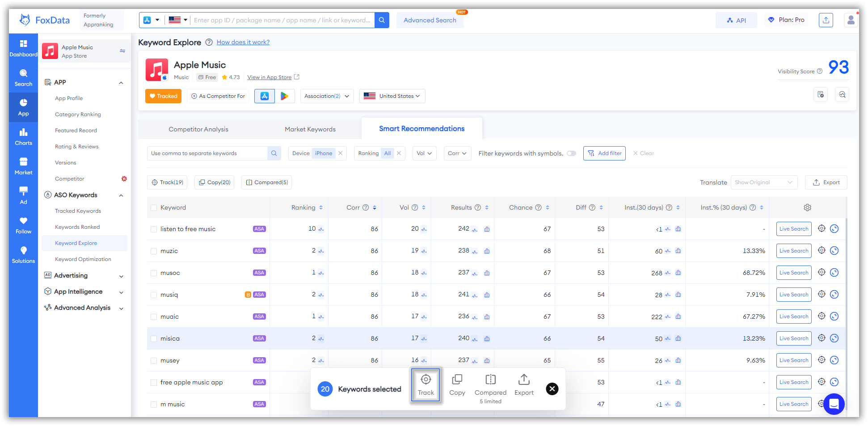The image size is (868, 426).
Task: Collapse the APP sidebar section
Action: tap(121, 83)
